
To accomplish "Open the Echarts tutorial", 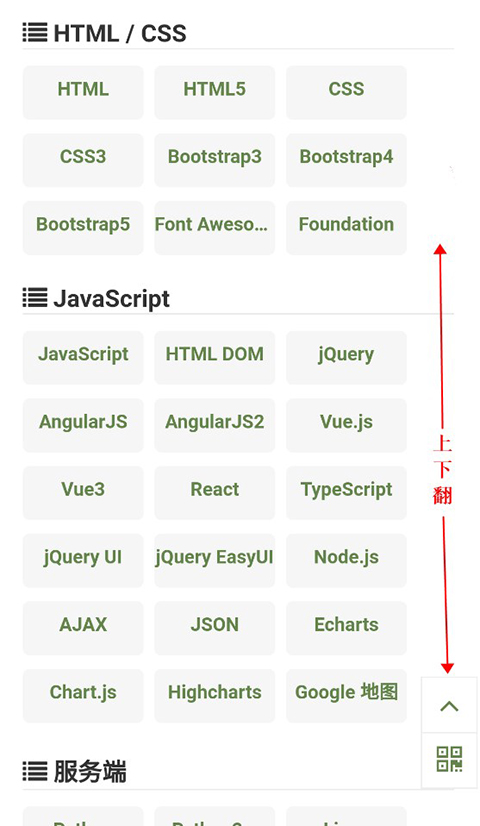I will pyautogui.click(x=346, y=628).
